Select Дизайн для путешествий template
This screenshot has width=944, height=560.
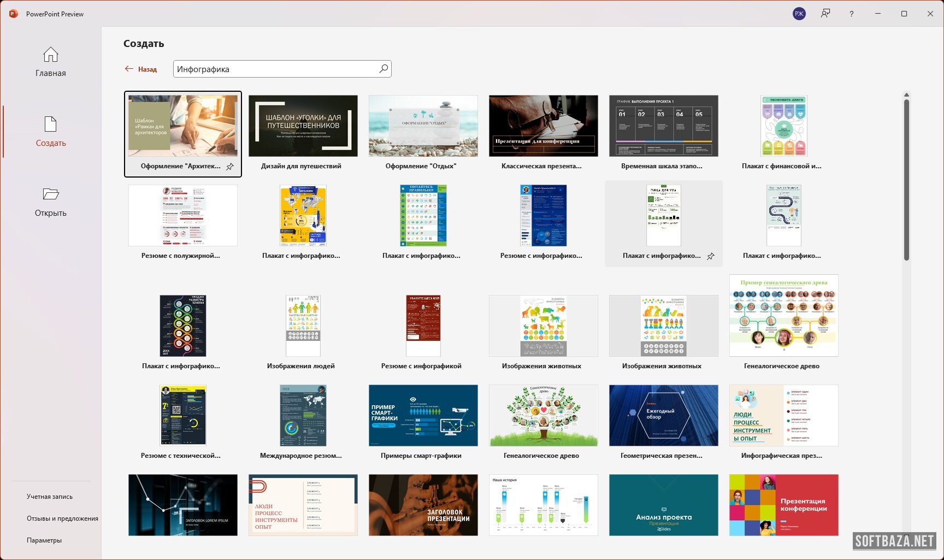(x=303, y=126)
